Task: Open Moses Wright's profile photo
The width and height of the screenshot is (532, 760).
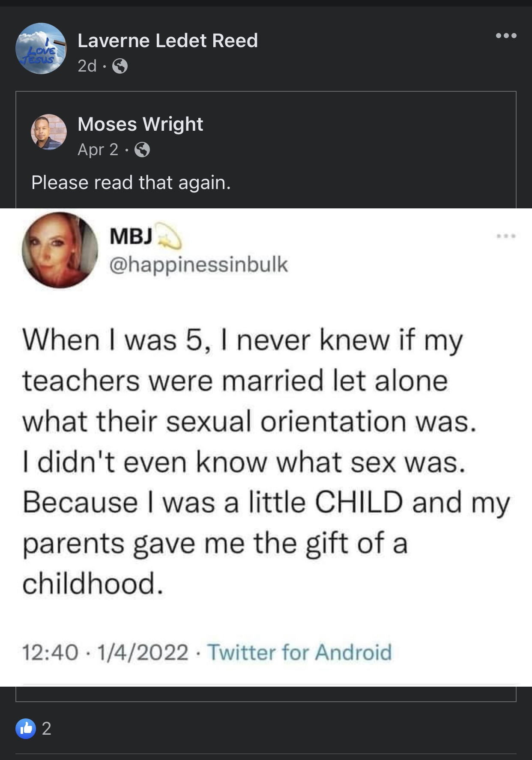Action: click(49, 132)
